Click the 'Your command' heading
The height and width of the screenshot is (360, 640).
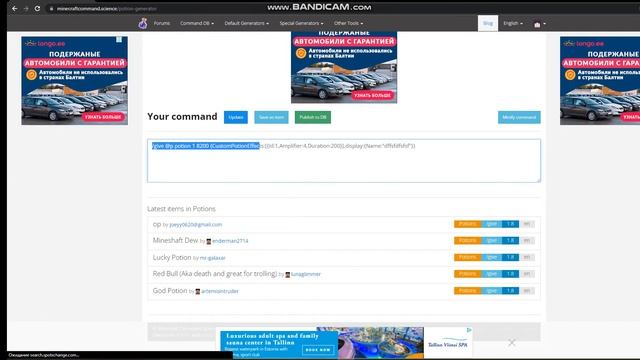(182, 117)
